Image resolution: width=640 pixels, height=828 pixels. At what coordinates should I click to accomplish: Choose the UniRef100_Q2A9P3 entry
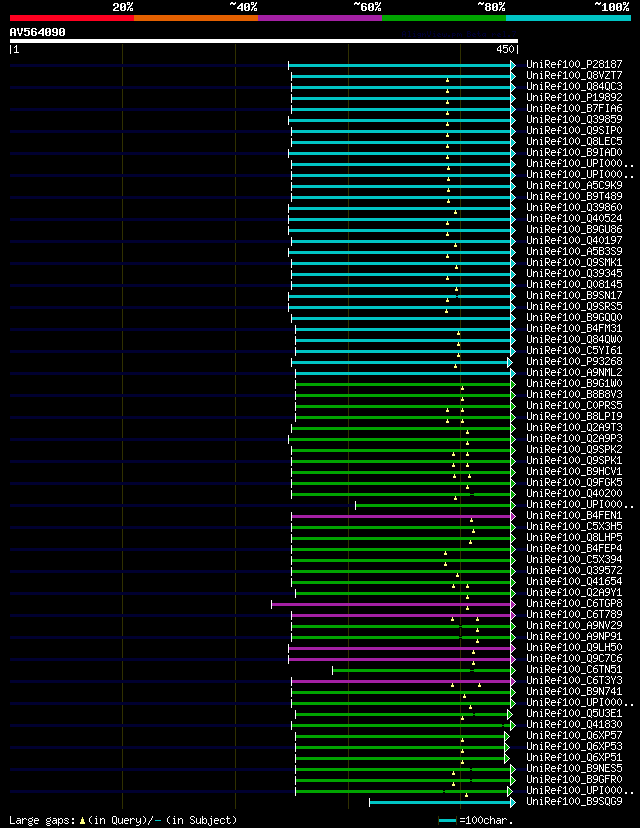click(574, 438)
